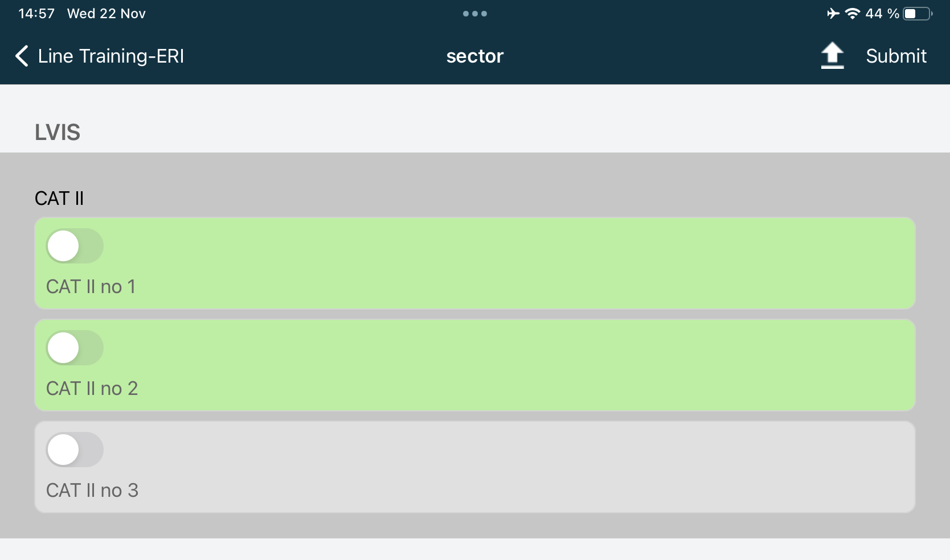Tap the CAT II group heading
950x560 pixels.
pyautogui.click(x=59, y=199)
